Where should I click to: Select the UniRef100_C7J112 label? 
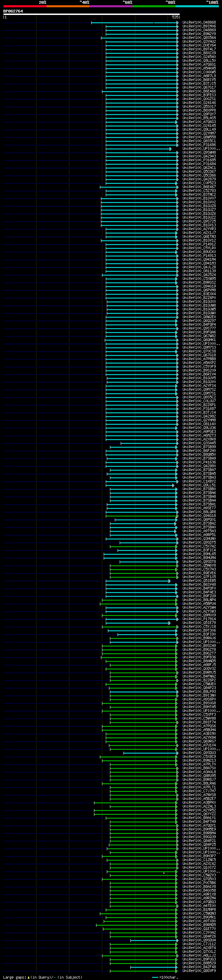click(x=199, y=944)
